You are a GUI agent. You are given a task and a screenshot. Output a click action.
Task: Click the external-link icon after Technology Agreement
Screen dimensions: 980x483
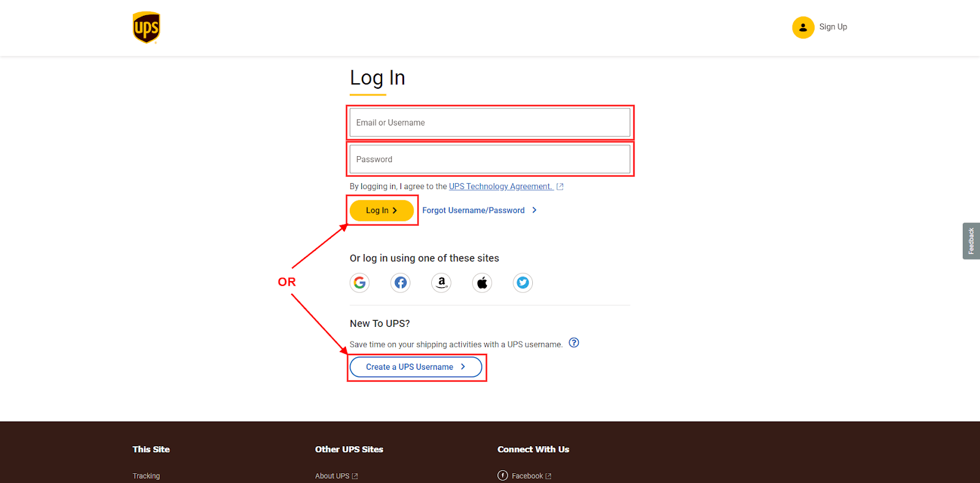click(560, 187)
